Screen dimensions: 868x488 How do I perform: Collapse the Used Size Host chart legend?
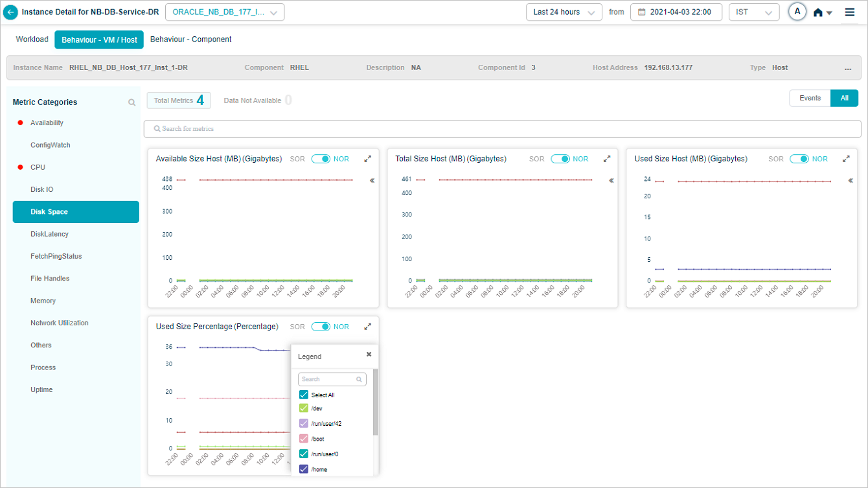tap(851, 181)
